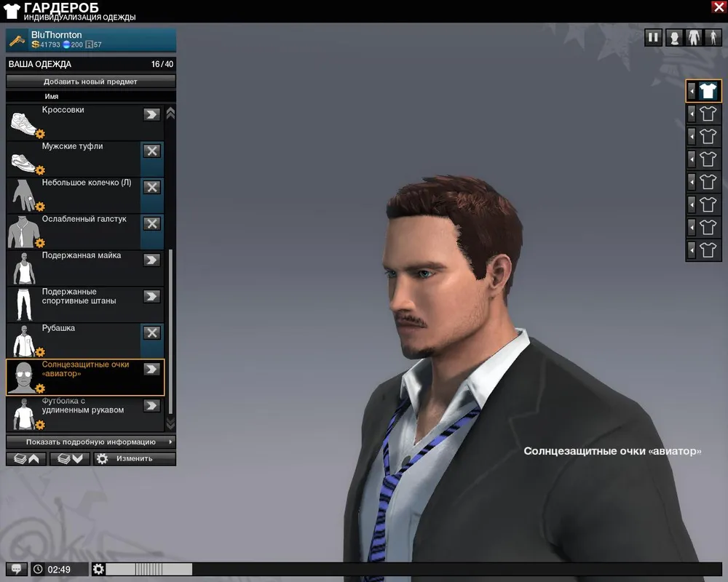Select the Ослабленный галстук tie thumbnail

pos(24,231)
